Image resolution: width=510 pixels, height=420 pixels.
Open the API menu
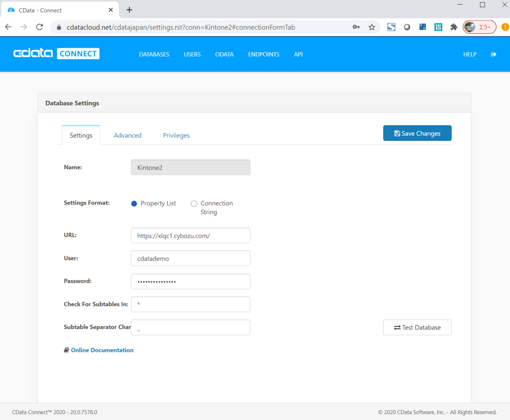click(298, 54)
